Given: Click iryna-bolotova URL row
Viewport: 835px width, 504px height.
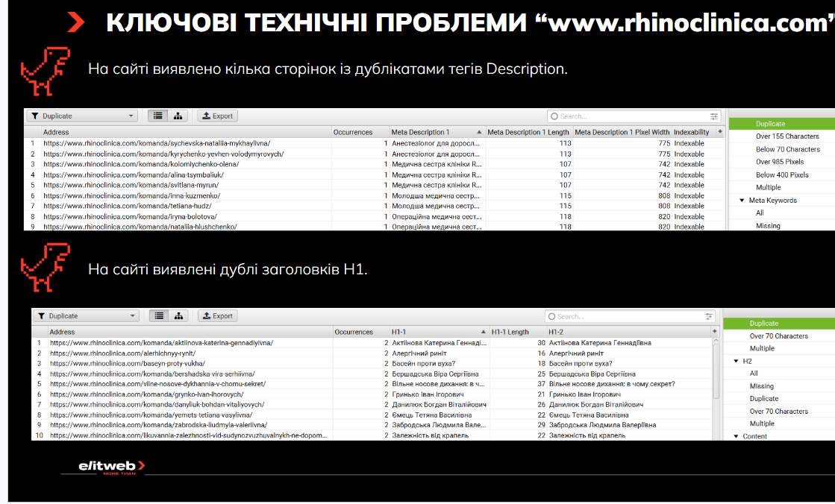Looking at the screenshot, I should coord(130,217).
